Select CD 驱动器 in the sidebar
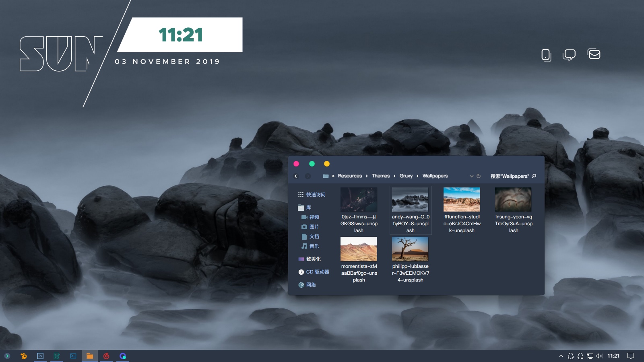Viewport: 644px width, 362px height. [x=314, y=272]
